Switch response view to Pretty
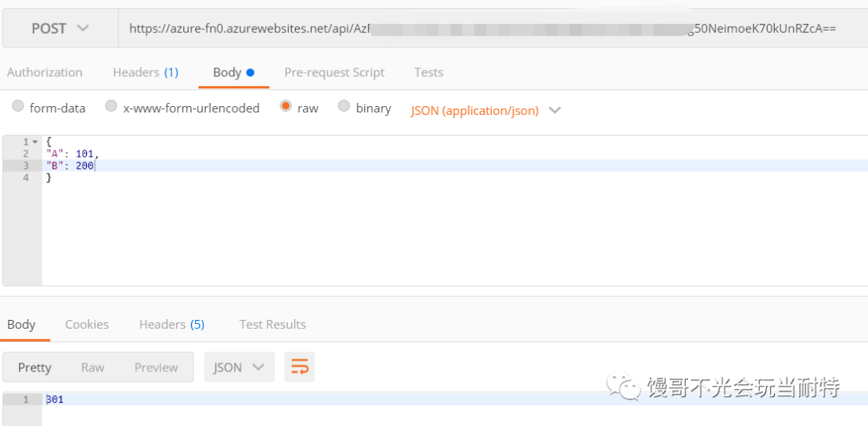The height and width of the screenshot is (426, 868). tap(35, 367)
